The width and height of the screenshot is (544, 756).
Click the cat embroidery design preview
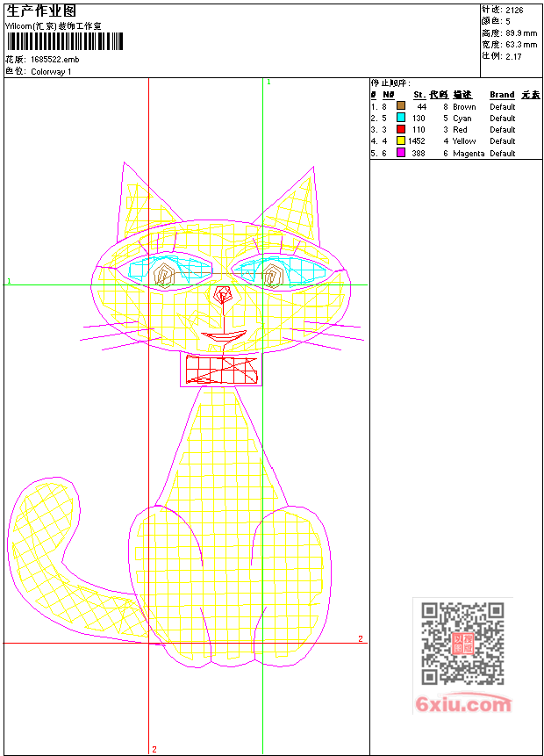point(186,414)
